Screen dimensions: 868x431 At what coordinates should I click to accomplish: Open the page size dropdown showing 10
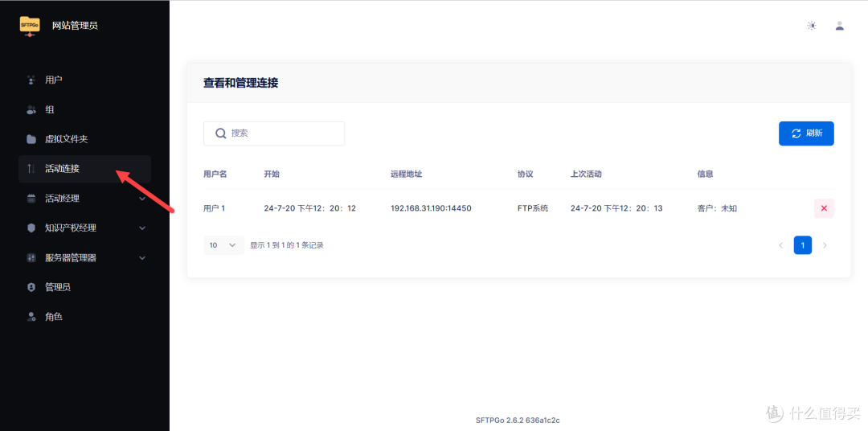point(223,245)
